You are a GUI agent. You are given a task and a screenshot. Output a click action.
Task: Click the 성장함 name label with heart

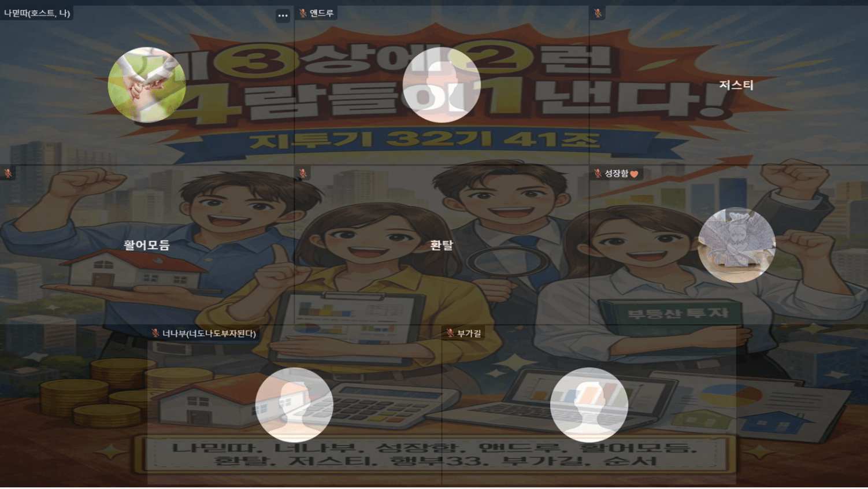pyautogui.click(x=621, y=173)
